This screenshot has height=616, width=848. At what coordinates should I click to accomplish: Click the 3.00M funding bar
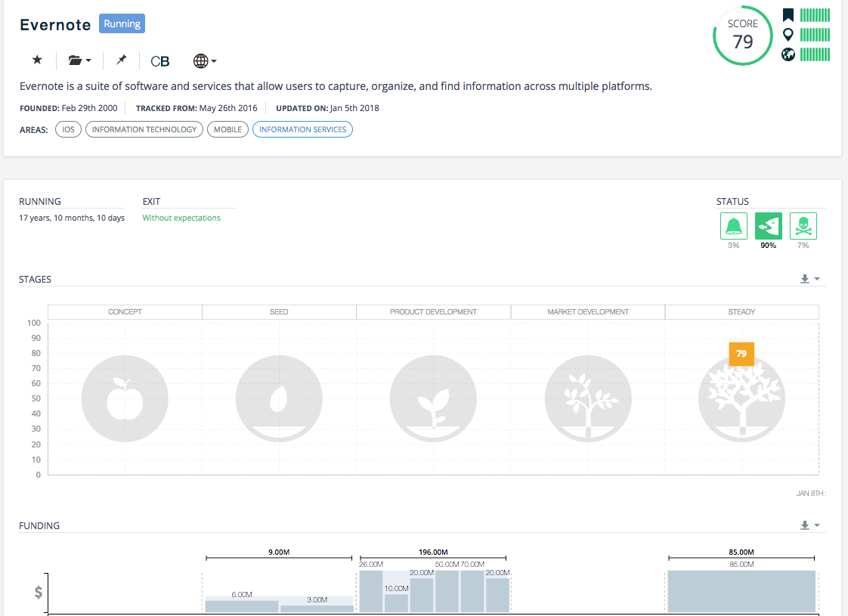(317, 609)
